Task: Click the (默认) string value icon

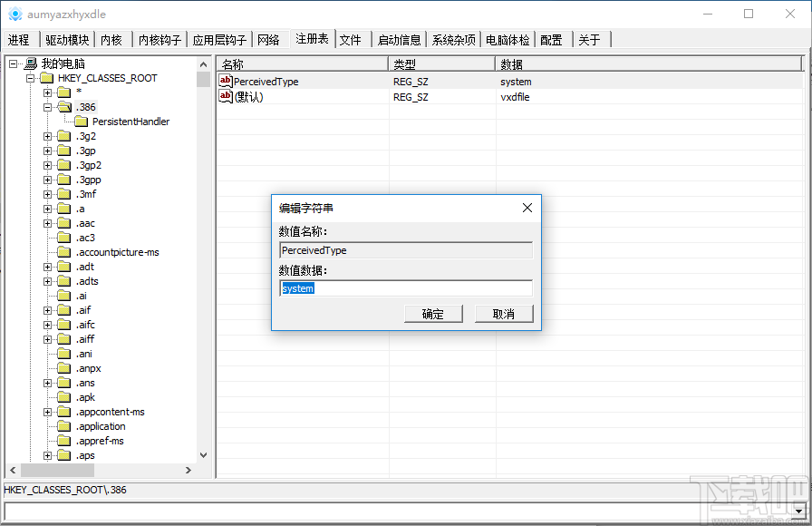Action: click(x=226, y=96)
